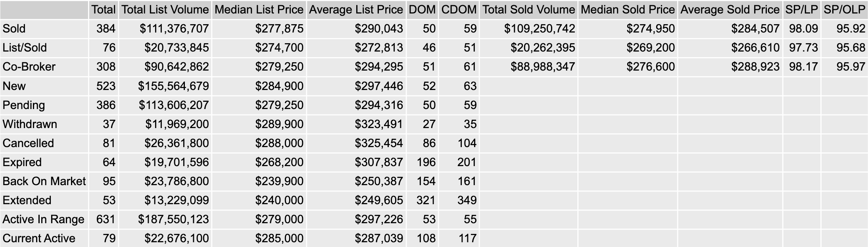Select the Expired row label
Viewport: 868px width, 247px height.
[22, 162]
